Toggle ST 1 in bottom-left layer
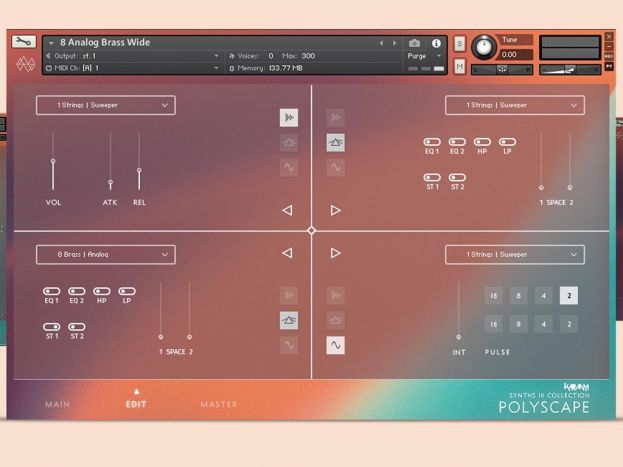 [x=52, y=327]
